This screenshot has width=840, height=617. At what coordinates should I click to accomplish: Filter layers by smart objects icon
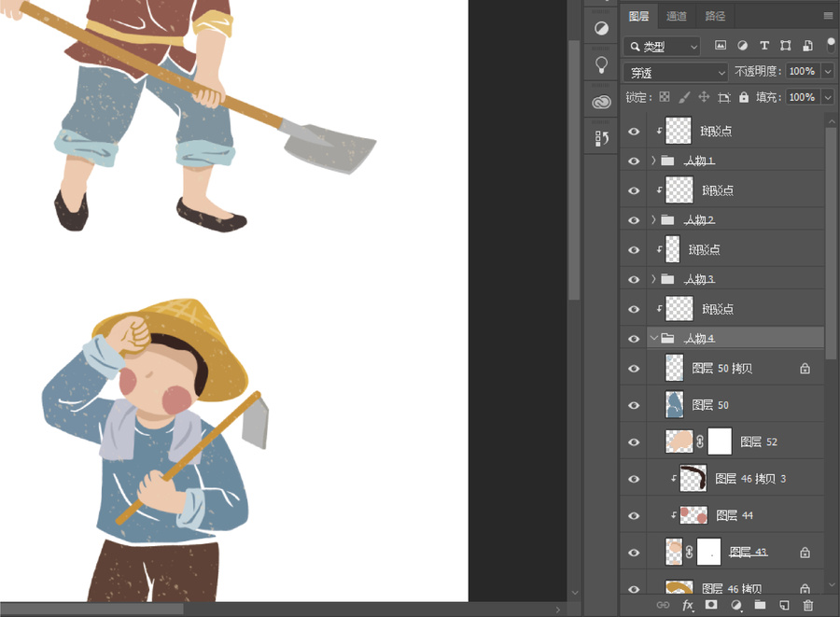pyautogui.click(x=808, y=46)
